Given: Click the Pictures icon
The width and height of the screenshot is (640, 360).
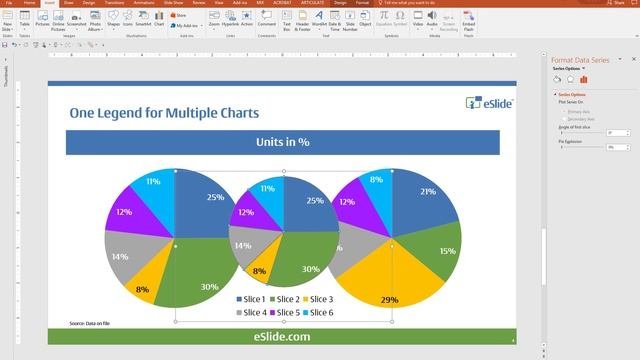Looking at the screenshot, I should (42, 19).
